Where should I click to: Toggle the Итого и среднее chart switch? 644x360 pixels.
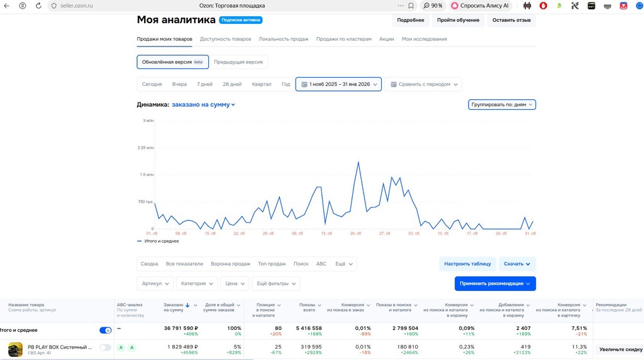pyautogui.click(x=105, y=330)
